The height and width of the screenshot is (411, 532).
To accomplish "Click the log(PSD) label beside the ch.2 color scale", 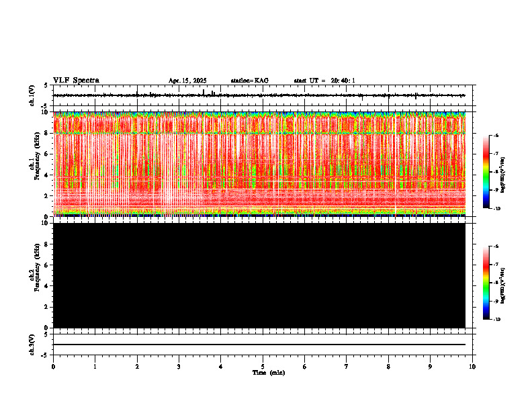I will (x=503, y=286).
